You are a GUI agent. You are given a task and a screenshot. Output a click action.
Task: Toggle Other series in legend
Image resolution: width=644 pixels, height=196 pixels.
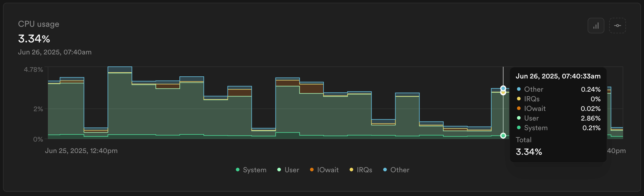point(396,170)
